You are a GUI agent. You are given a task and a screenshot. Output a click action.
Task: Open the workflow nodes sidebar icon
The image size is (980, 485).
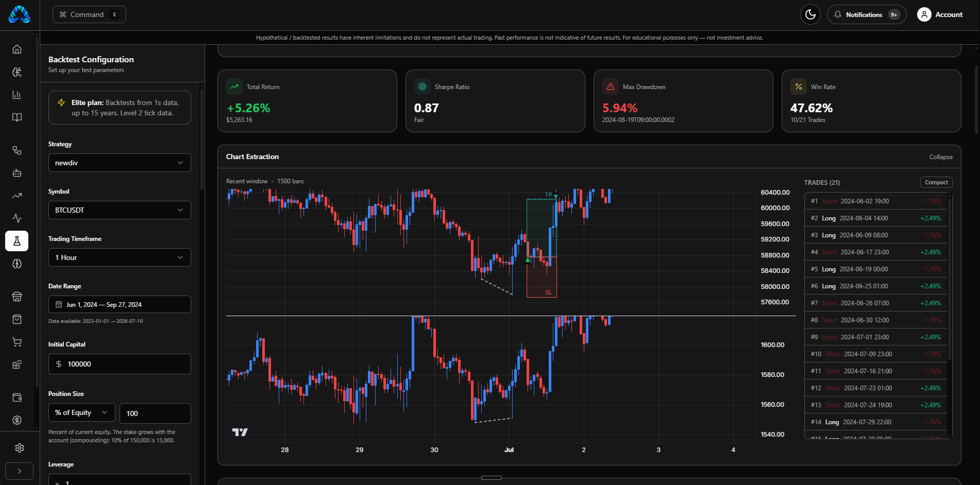coord(17,150)
